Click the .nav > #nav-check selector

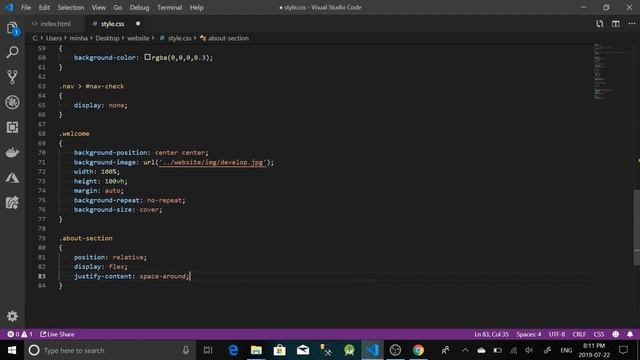pos(91,86)
